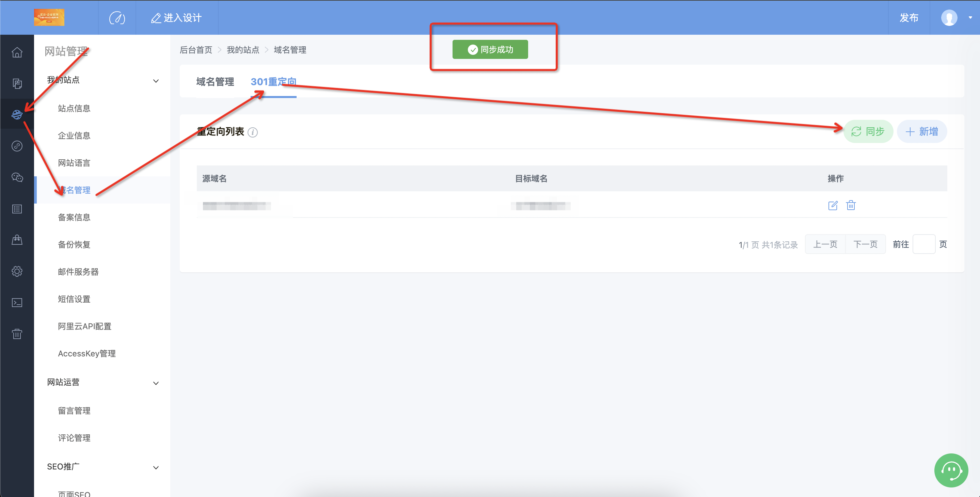Click the dashboard speedometer icon in header

coord(117,18)
